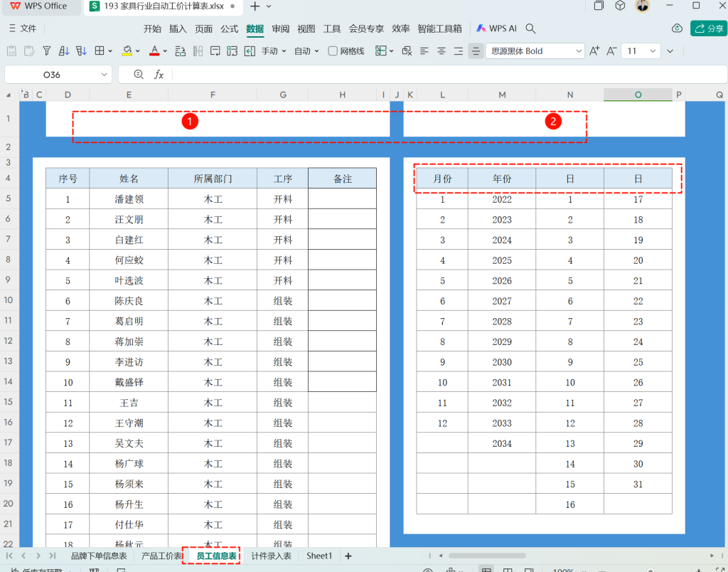This screenshot has height=572, width=728.
Task: Click the split-columns icon
Action: click(198, 51)
